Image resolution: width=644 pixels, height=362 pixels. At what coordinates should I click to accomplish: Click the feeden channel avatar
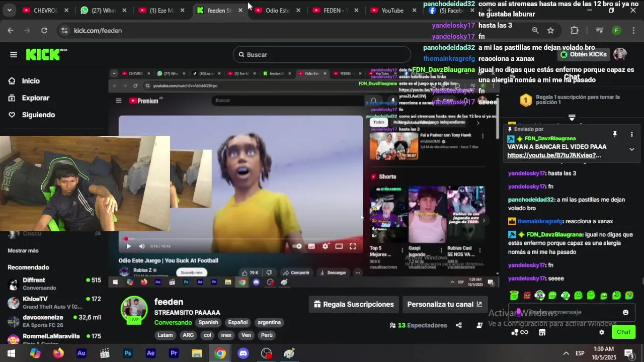134,309
